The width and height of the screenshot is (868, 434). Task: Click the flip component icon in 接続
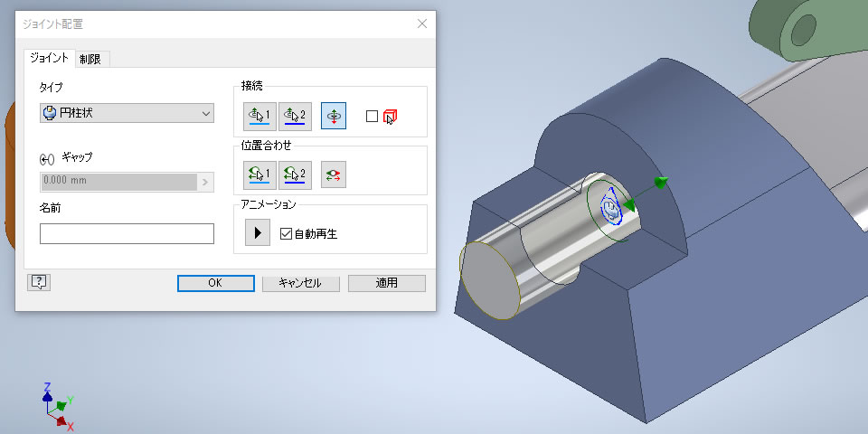pyautogui.click(x=334, y=116)
